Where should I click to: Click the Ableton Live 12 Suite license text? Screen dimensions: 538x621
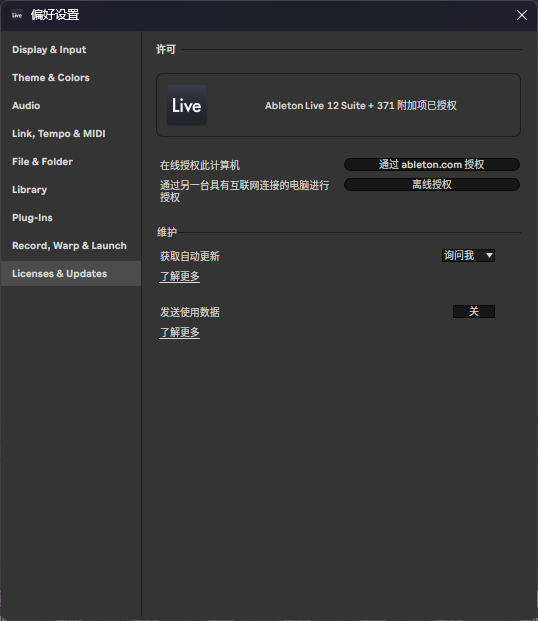pyautogui.click(x=361, y=105)
